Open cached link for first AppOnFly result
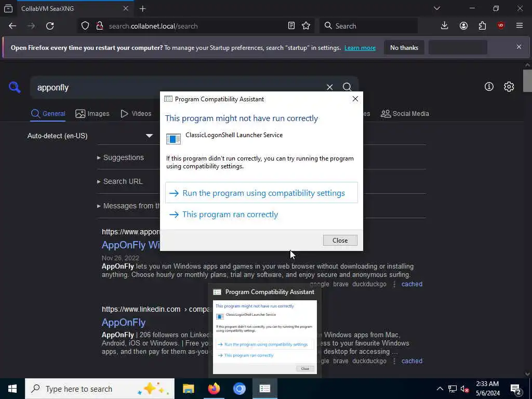The image size is (532, 399). pos(412,284)
